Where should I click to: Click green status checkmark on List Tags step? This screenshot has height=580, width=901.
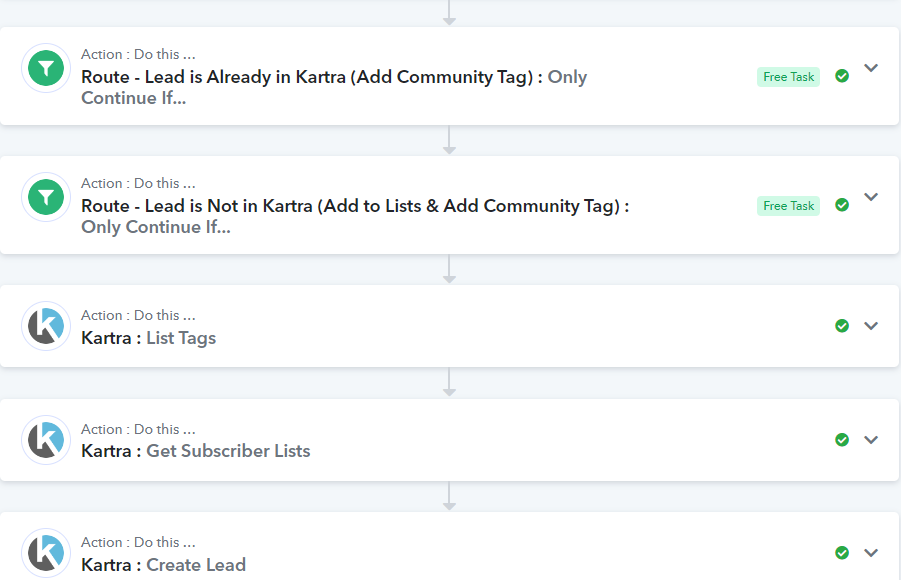pos(842,326)
